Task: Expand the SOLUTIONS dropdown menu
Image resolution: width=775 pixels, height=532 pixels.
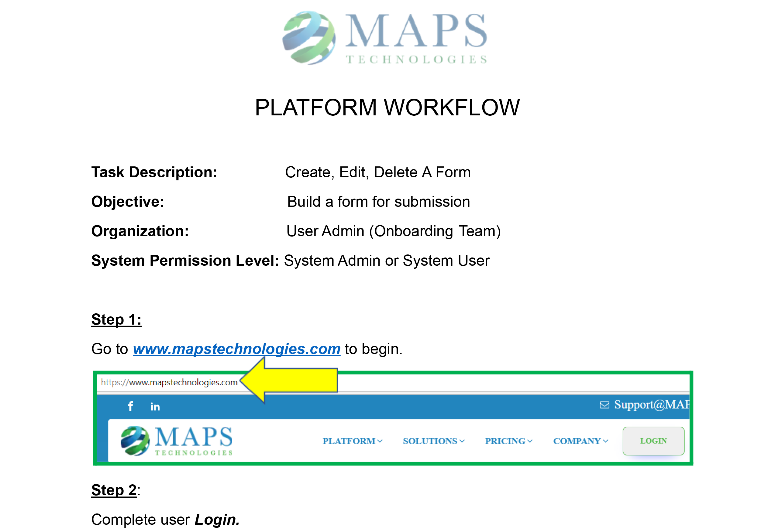Action: point(433,441)
